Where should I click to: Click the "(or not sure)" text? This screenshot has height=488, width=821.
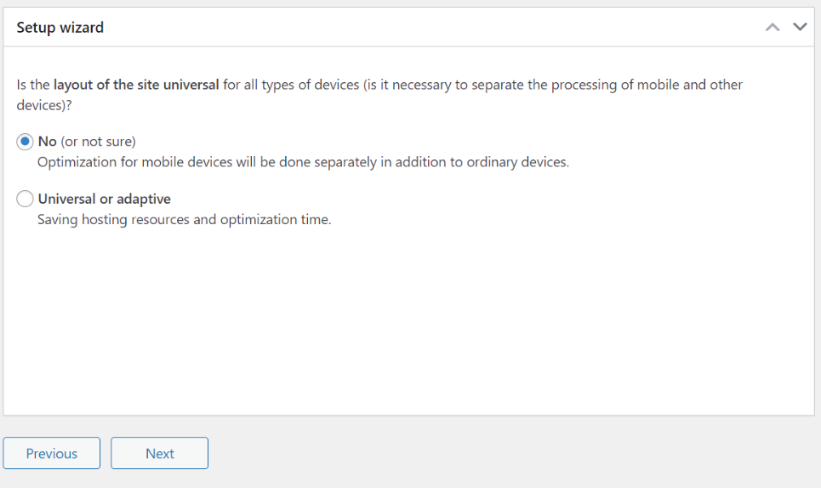98,141
